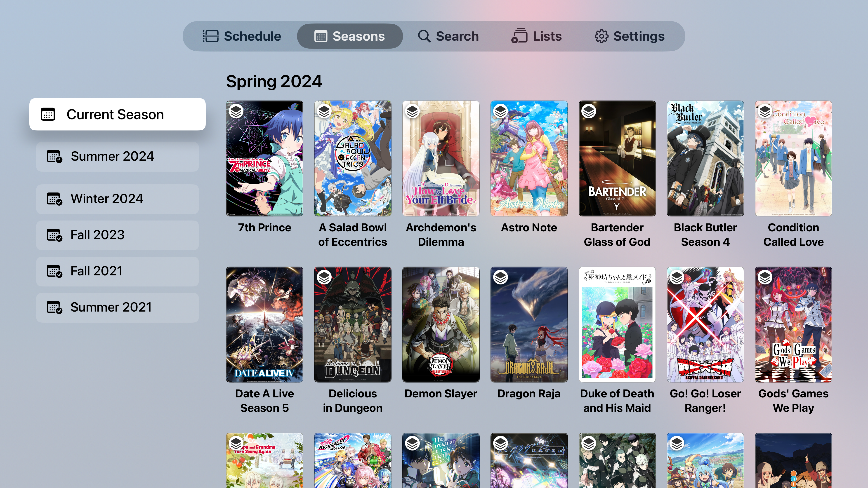Click the stack badge on Astro Note poster

pos(500,111)
